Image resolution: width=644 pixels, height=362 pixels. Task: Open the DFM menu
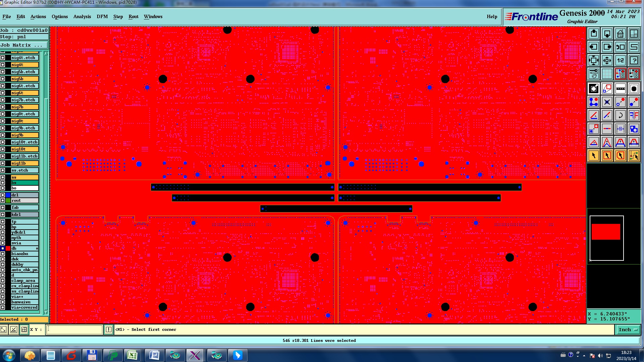click(x=102, y=16)
